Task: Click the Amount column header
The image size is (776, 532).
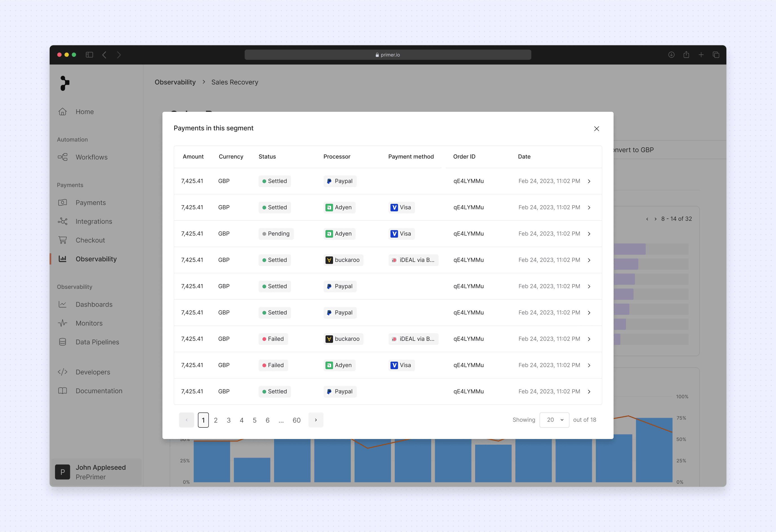Action: coord(193,157)
